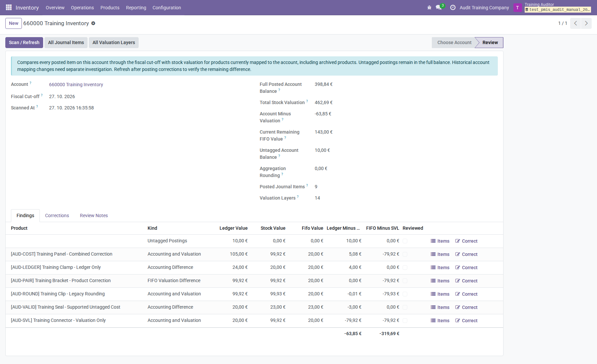Correct the AUD-VALID Training Seal finding

(466, 307)
